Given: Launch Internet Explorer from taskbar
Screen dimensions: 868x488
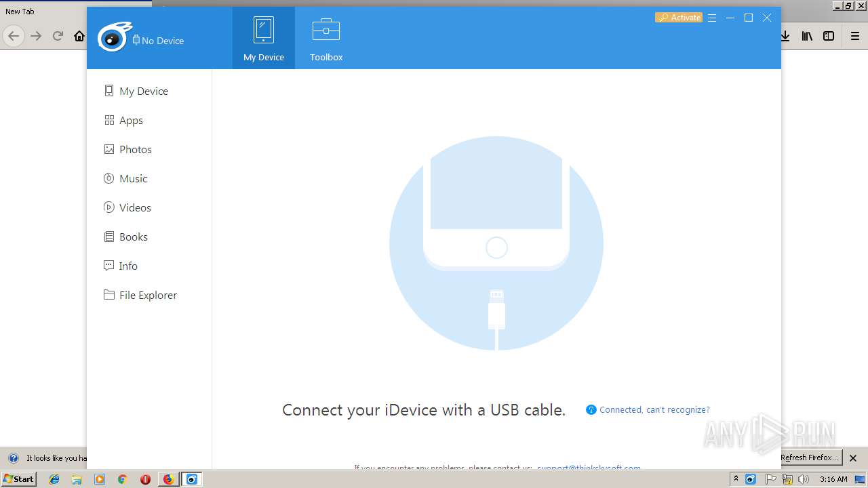Looking at the screenshot, I should click(54, 479).
